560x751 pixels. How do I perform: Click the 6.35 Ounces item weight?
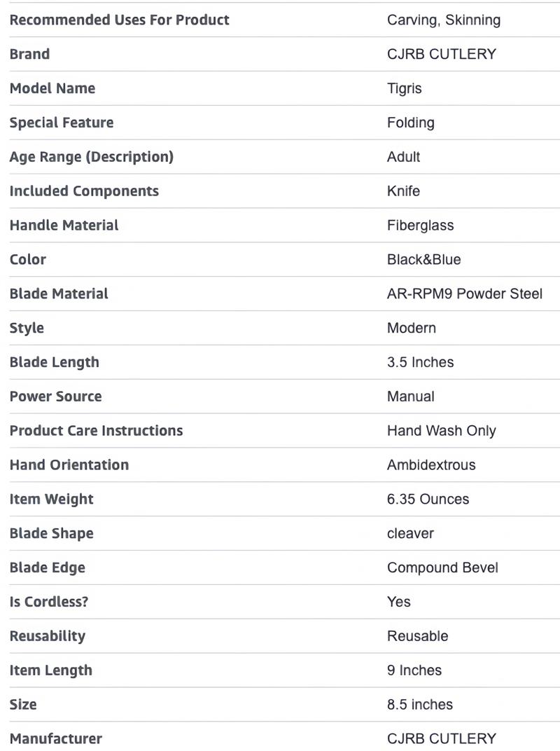428,499
